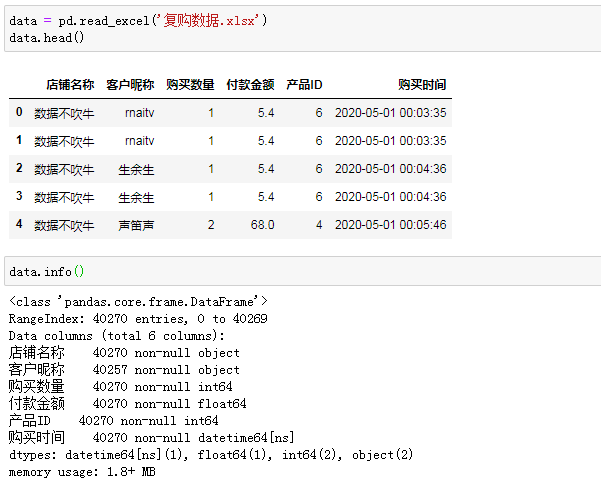Click row index 3 in the table
The height and width of the screenshot is (480, 601).
click(x=19, y=196)
